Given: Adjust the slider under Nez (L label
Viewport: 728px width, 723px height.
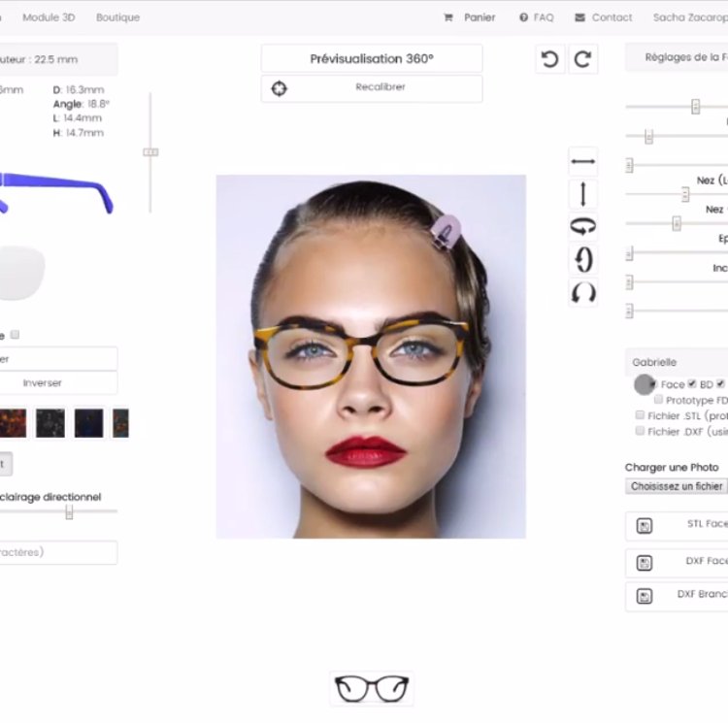Looking at the screenshot, I should coord(685,194).
